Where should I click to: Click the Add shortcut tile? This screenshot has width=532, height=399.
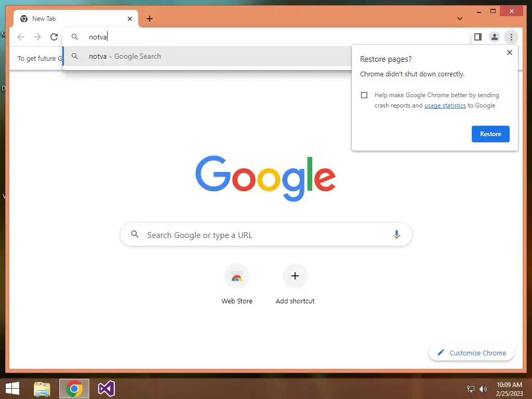pyautogui.click(x=295, y=284)
